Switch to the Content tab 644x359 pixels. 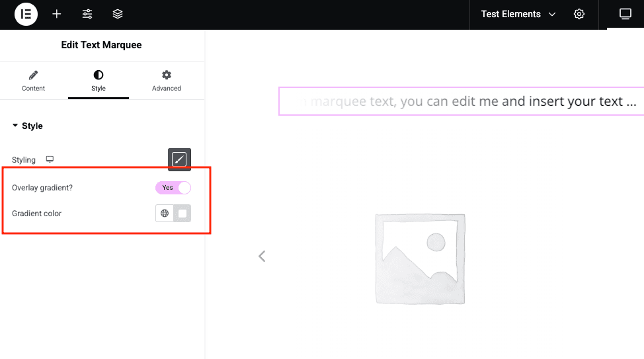(x=34, y=81)
